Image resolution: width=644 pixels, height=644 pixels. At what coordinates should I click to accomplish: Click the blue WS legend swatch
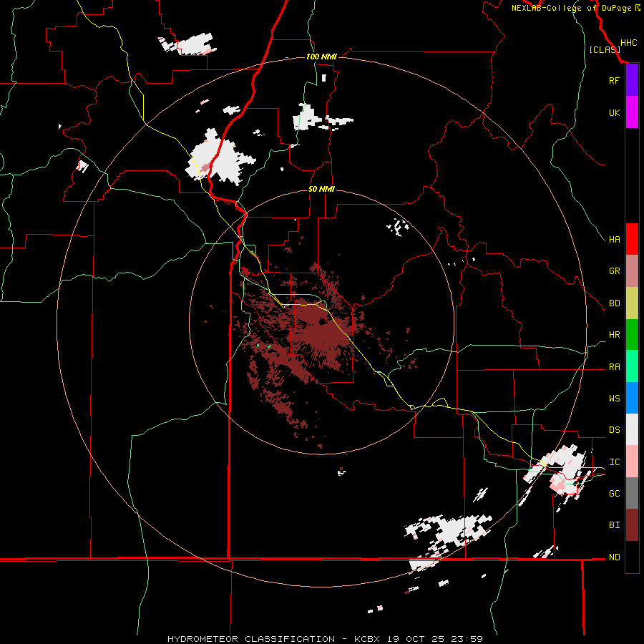coord(632,398)
